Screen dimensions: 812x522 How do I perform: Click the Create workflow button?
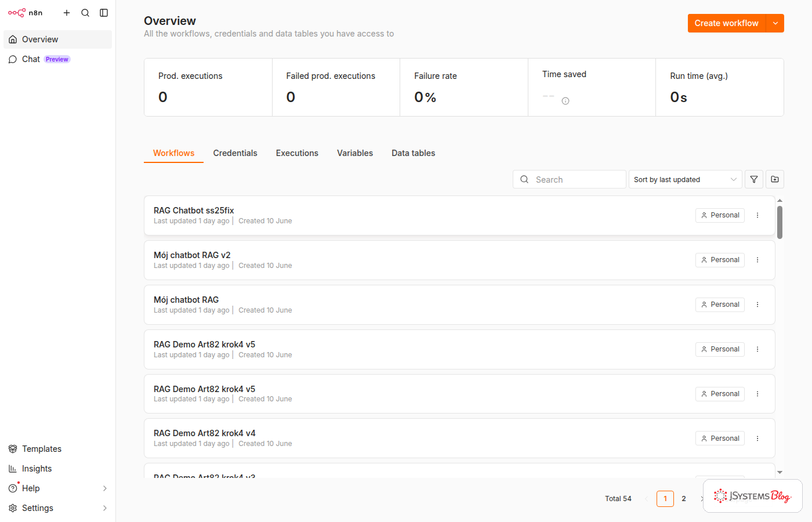point(727,23)
